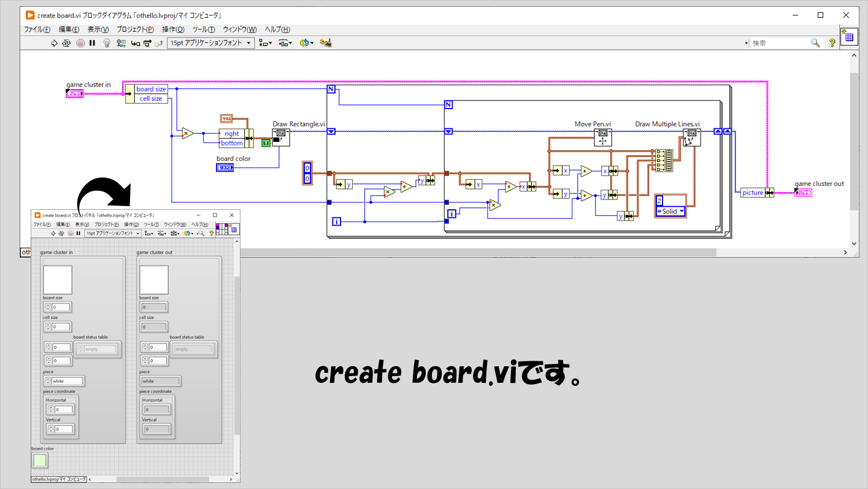
Task: Click the Draw Multiple Lines.vi node
Action: pos(692,137)
